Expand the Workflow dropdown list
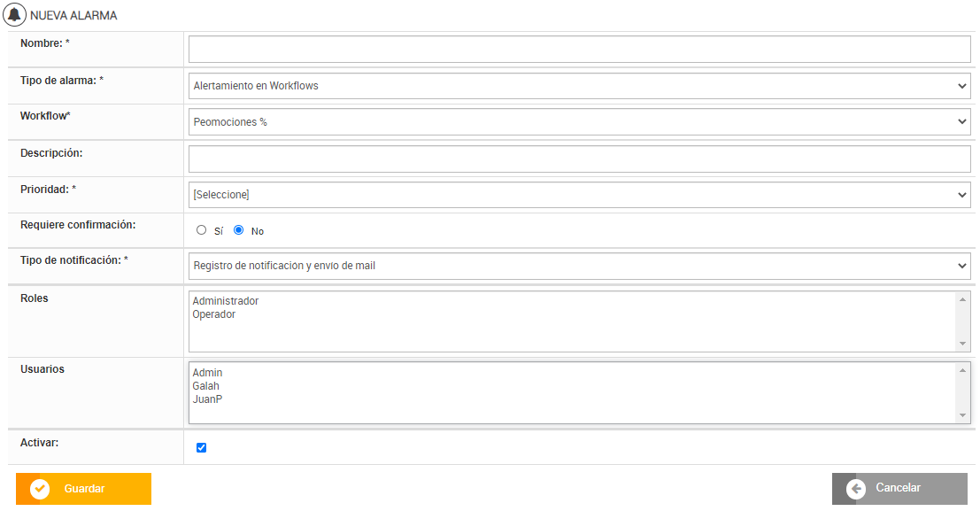 (x=579, y=122)
